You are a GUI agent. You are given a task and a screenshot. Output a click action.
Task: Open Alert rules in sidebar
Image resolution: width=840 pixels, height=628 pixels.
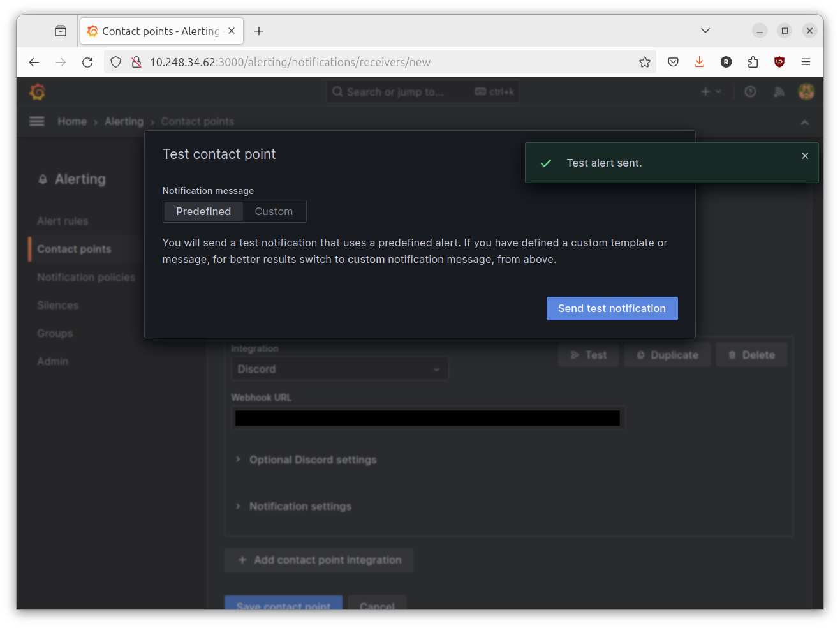(63, 221)
